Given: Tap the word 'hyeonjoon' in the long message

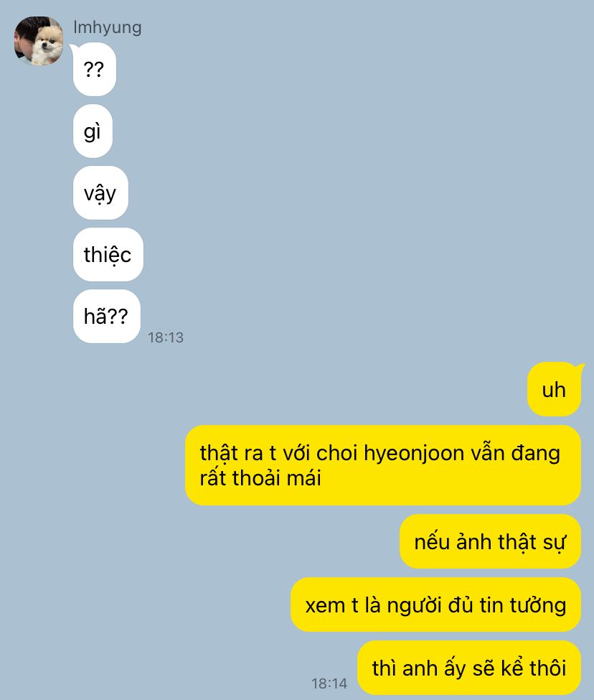Looking at the screenshot, I should pyautogui.click(x=414, y=454).
